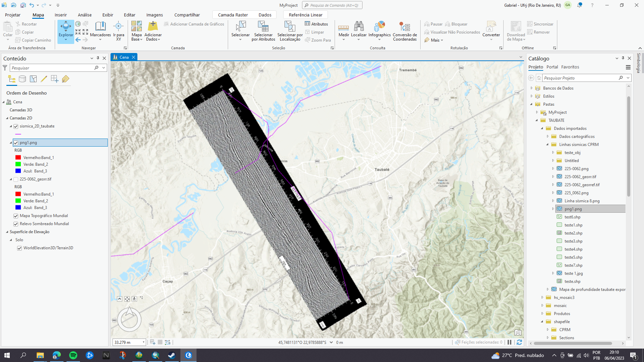Open the Análise ribbon tab
Viewport: 644px width, 362px height.
pyautogui.click(x=85, y=15)
